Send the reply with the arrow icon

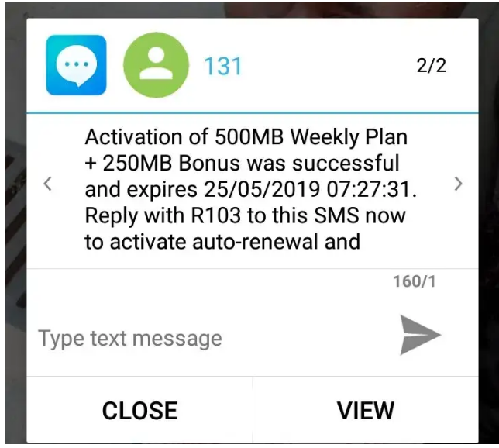tap(420, 335)
